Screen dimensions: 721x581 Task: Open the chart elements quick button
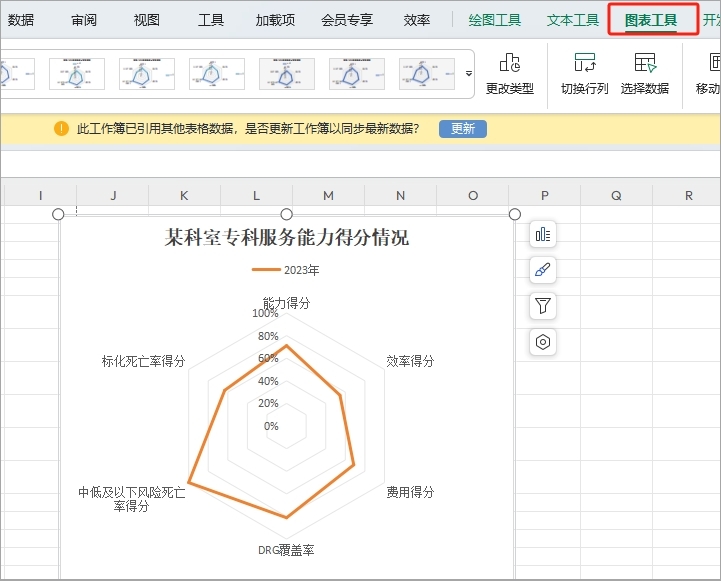(x=543, y=234)
